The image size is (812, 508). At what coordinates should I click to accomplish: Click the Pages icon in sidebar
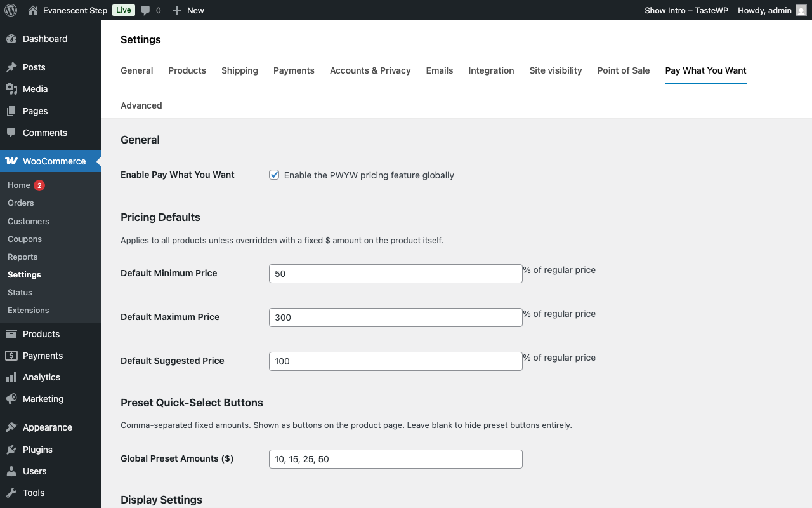coord(11,111)
